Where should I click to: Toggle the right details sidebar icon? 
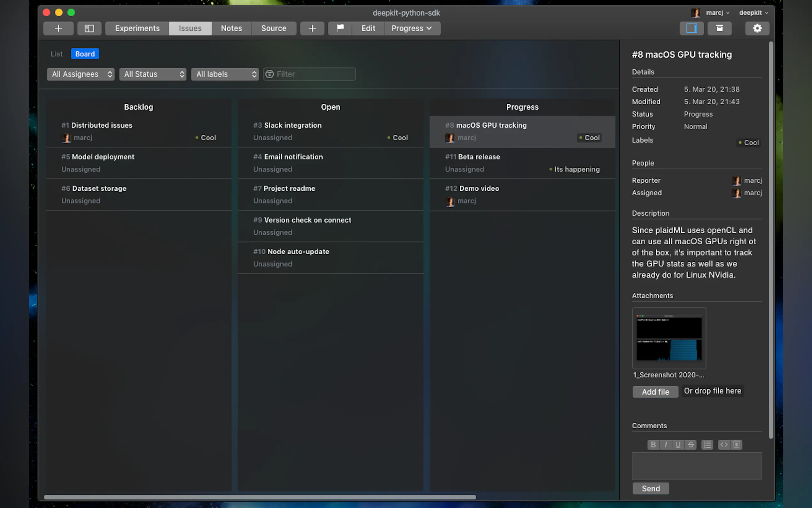[691, 28]
